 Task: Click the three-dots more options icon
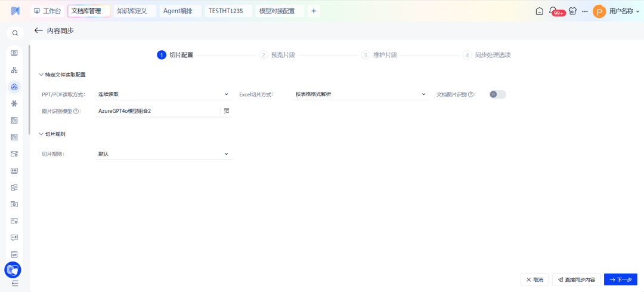(584, 11)
